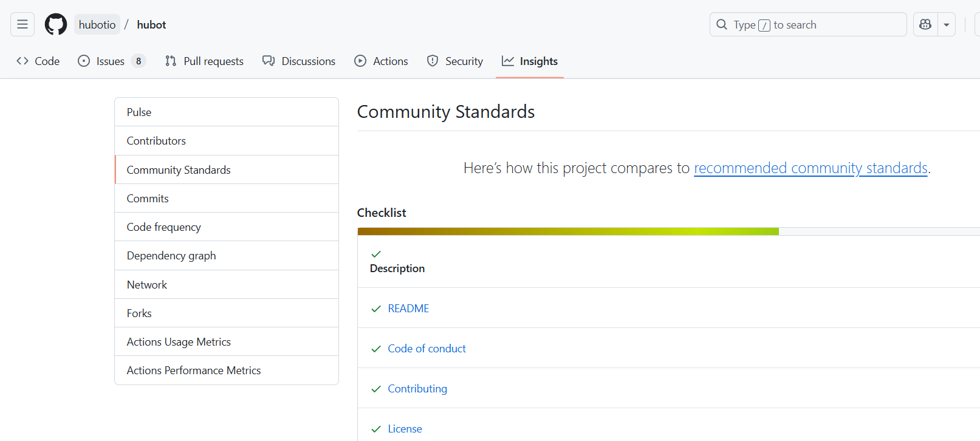Click the License checkmark icon
The width and height of the screenshot is (980, 441).
pos(376,429)
